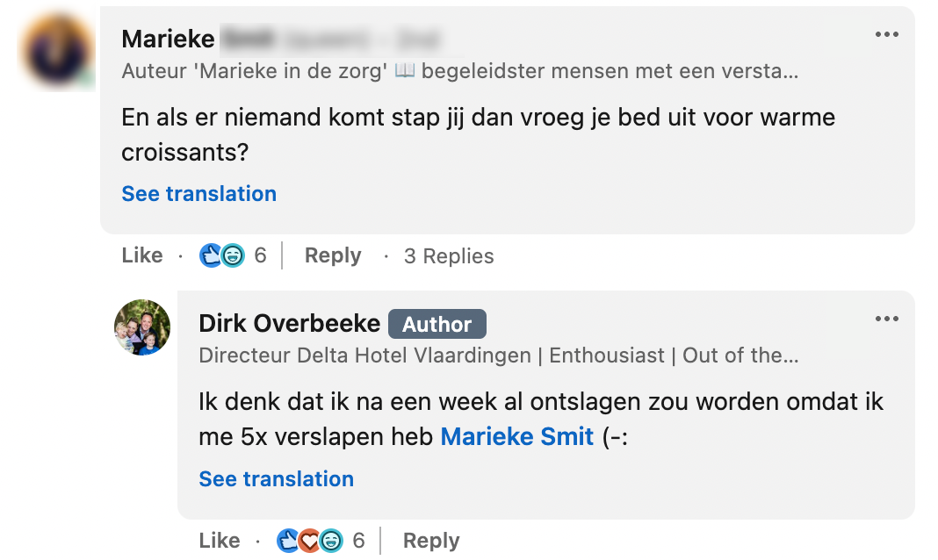The image size is (938, 560).
Task: View the reaction count on Dirk's reply
Action: 358,541
